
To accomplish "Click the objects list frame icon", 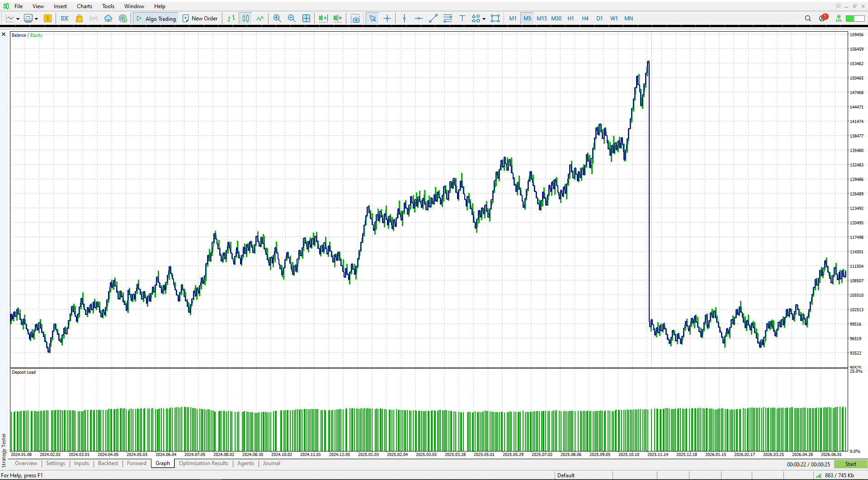I will 495,19.
